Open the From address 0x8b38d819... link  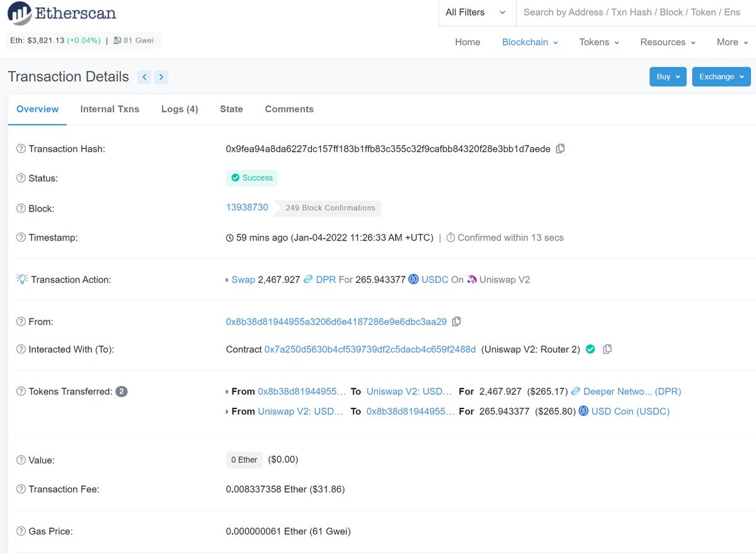336,322
